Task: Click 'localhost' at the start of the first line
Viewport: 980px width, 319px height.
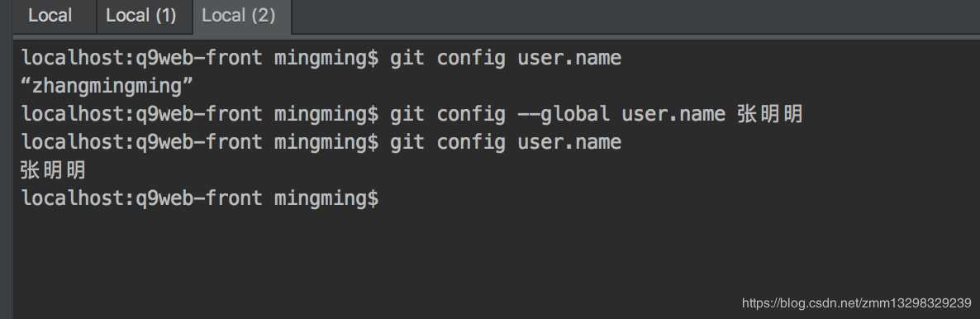Action: coord(74,58)
